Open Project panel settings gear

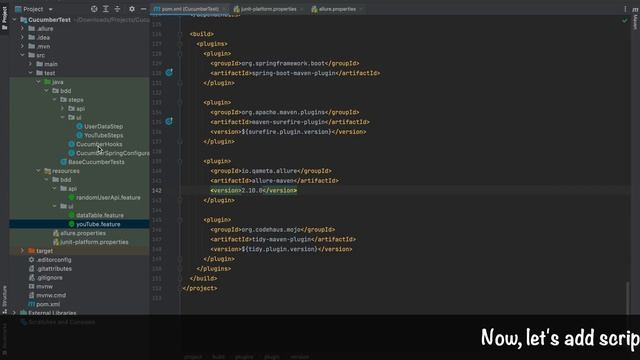[132, 9]
